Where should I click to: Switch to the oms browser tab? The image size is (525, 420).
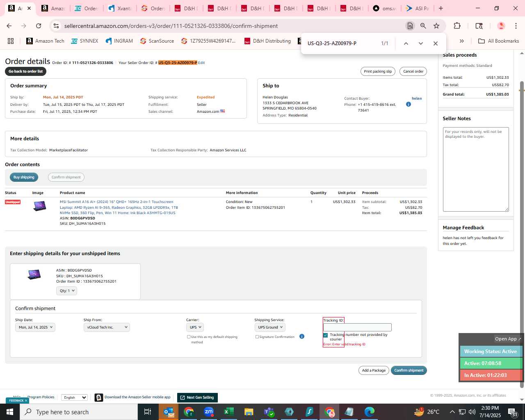tap(385, 8)
